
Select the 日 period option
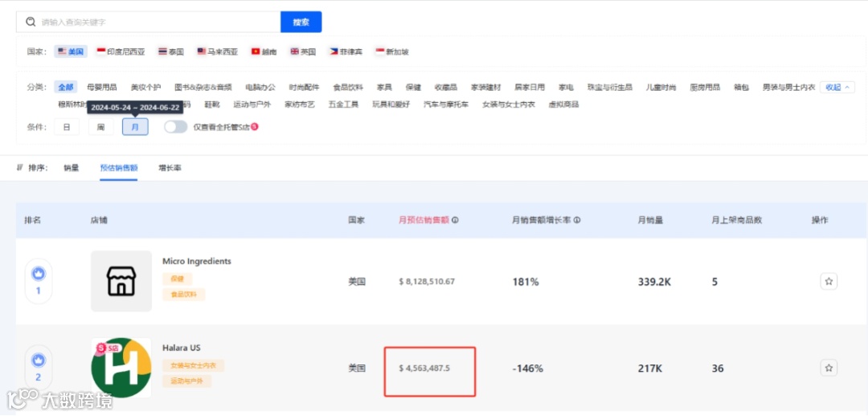[x=67, y=127]
